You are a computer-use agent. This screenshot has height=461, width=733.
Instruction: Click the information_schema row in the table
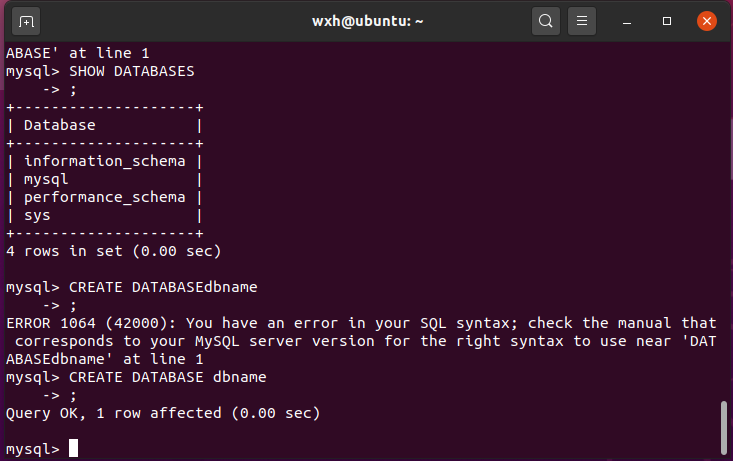(105, 160)
